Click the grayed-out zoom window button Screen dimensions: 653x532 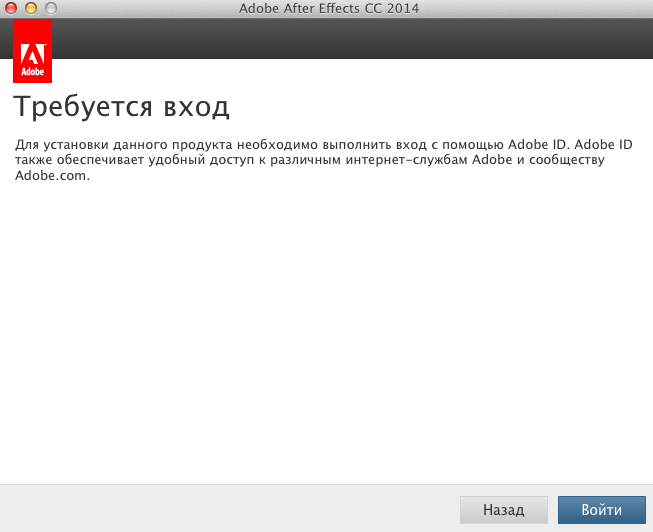pyautogui.click(x=51, y=8)
